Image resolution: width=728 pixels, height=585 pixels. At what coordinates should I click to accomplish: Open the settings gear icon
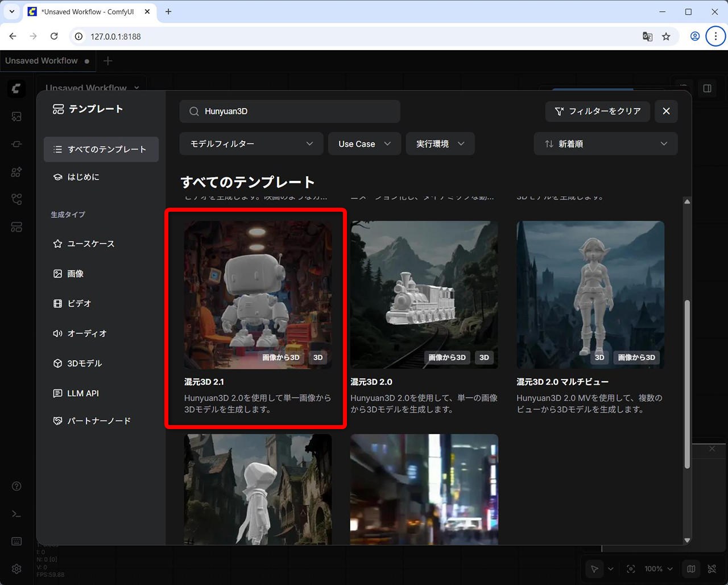point(16,569)
